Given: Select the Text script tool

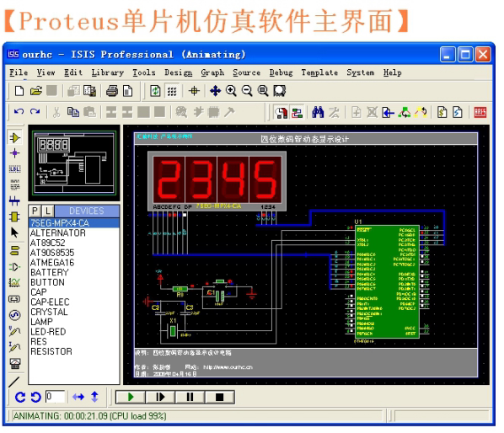Looking at the screenshot, I should point(15,184).
